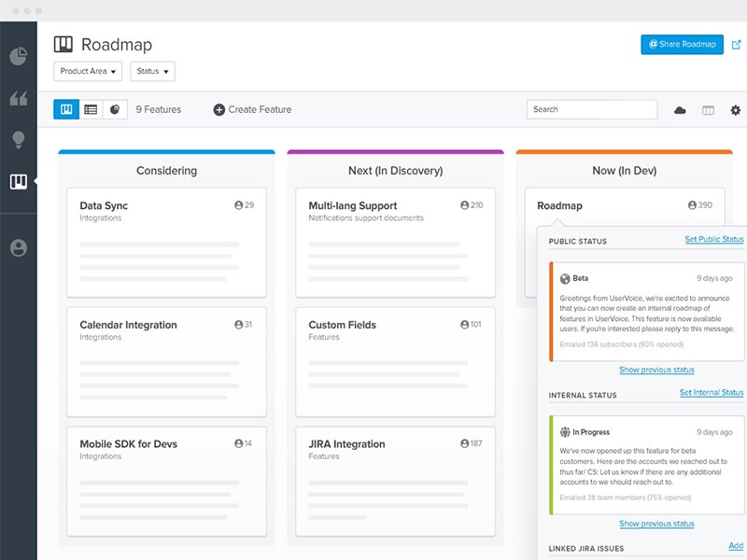Click into the Search field

tap(591, 109)
